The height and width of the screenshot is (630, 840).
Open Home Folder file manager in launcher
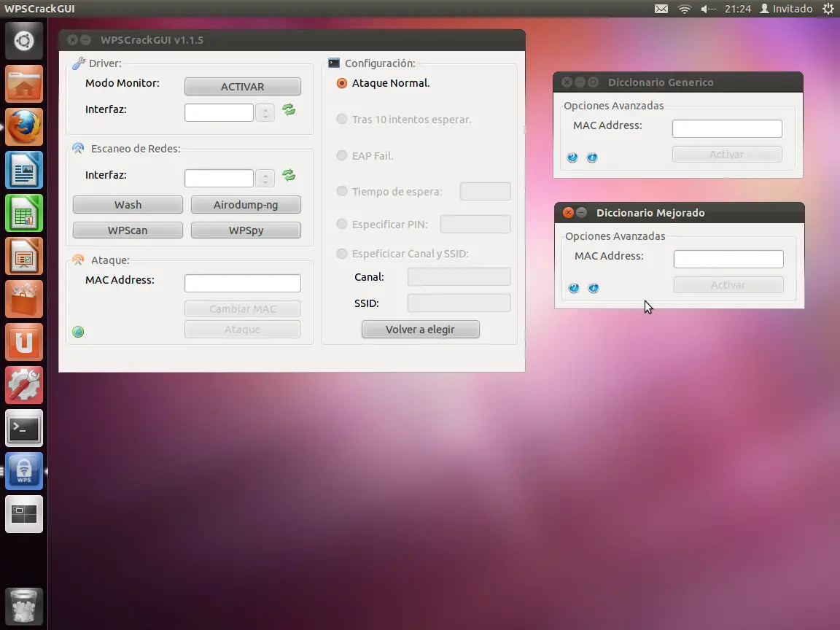coord(23,84)
